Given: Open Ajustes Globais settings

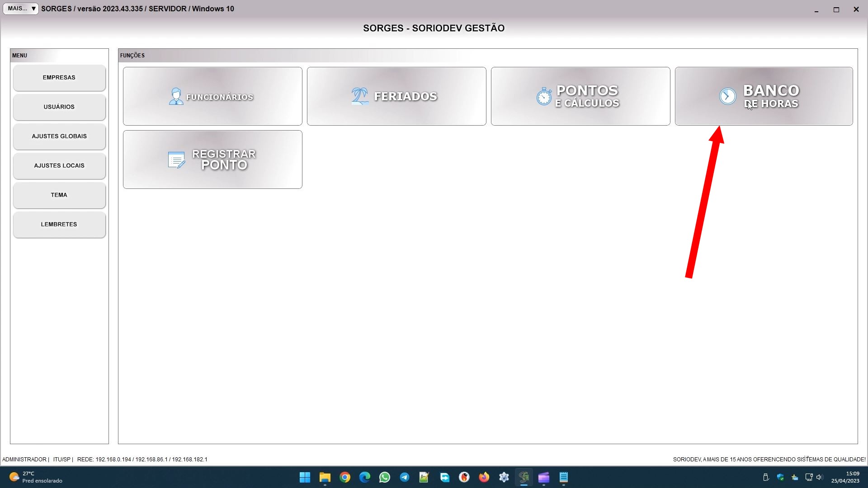Looking at the screenshot, I should [59, 136].
